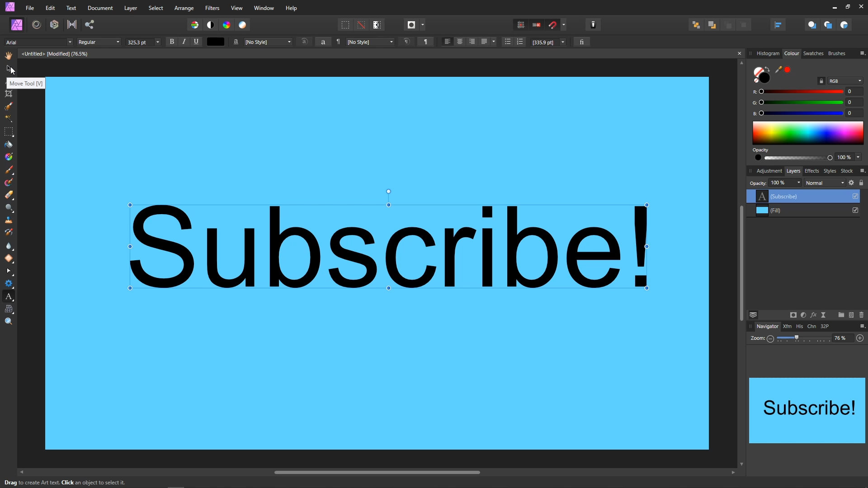Click the zoom in plus button
868x488 pixels.
(860, 338)
